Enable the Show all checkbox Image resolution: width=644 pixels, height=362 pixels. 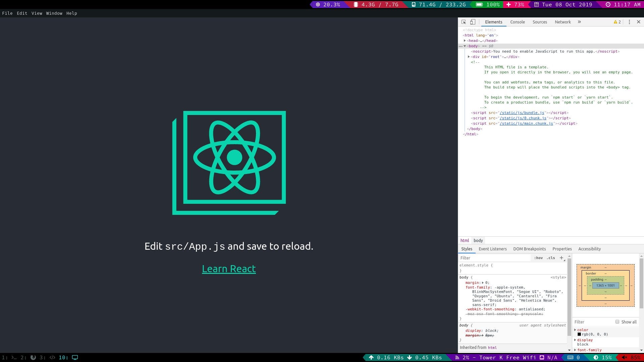[617, 322]
